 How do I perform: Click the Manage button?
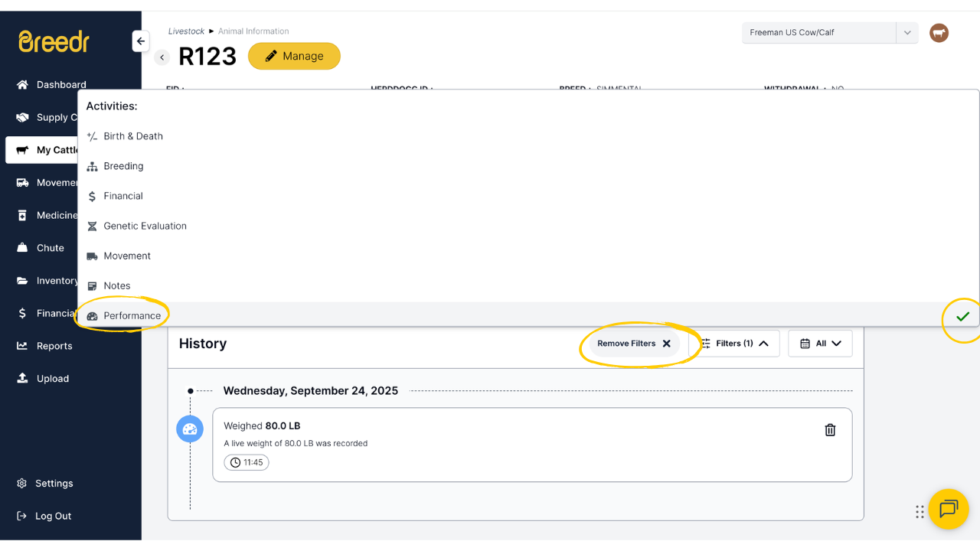point(294,57)
